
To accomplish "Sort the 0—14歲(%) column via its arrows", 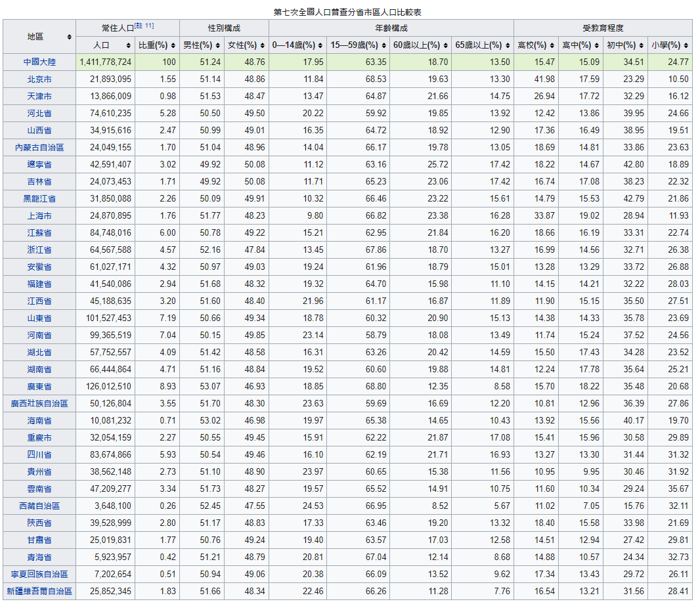I will 320,45.
